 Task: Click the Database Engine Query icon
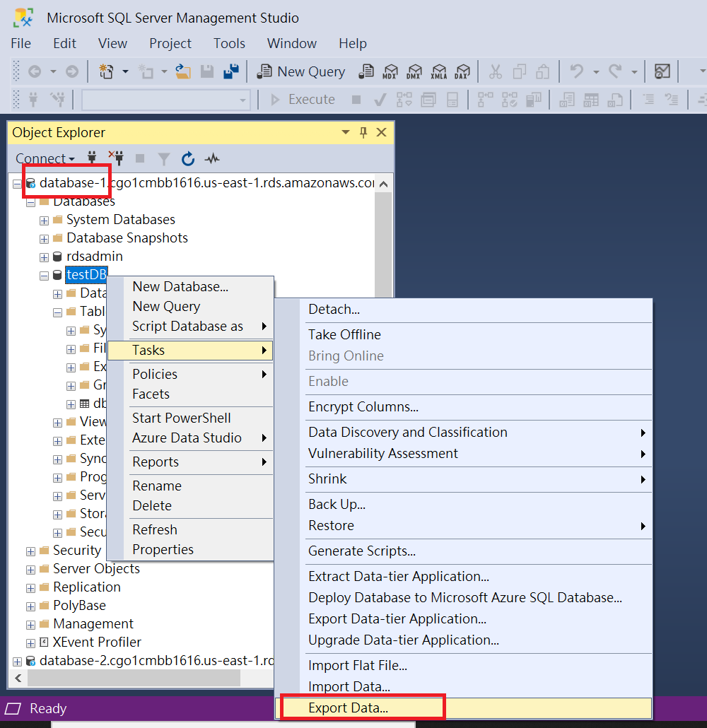[x=366, y=71]
